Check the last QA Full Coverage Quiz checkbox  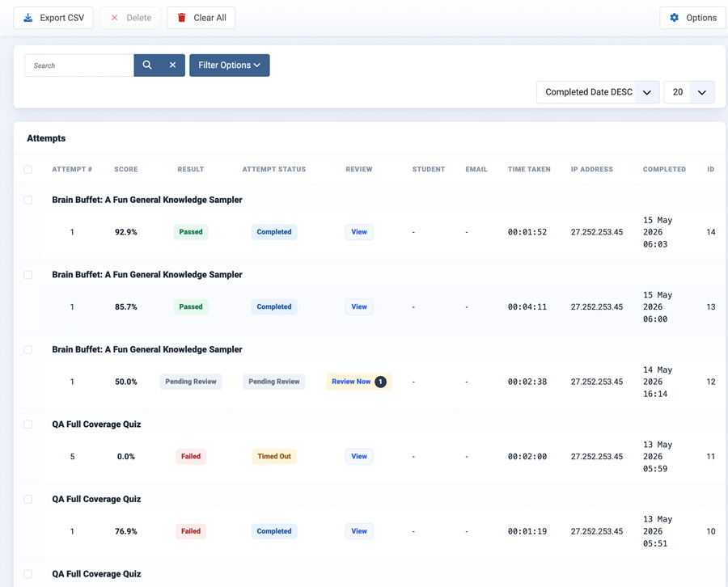coord(28,574)
